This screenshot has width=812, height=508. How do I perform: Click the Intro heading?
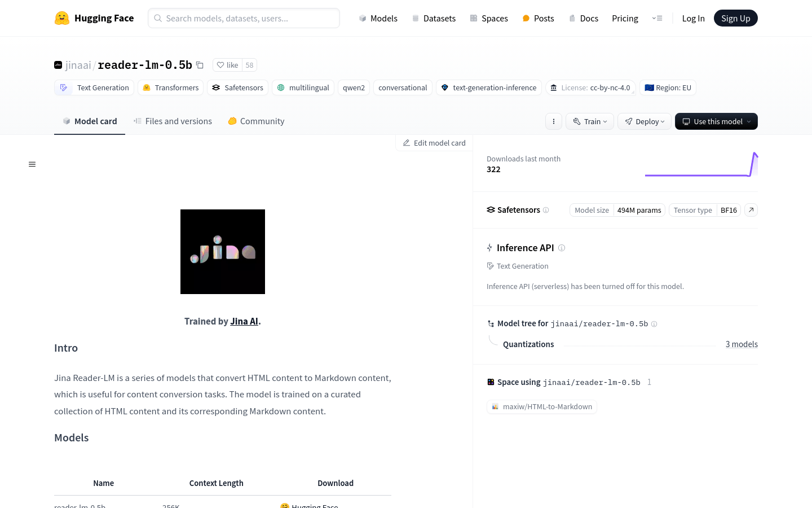pos(66,348)
